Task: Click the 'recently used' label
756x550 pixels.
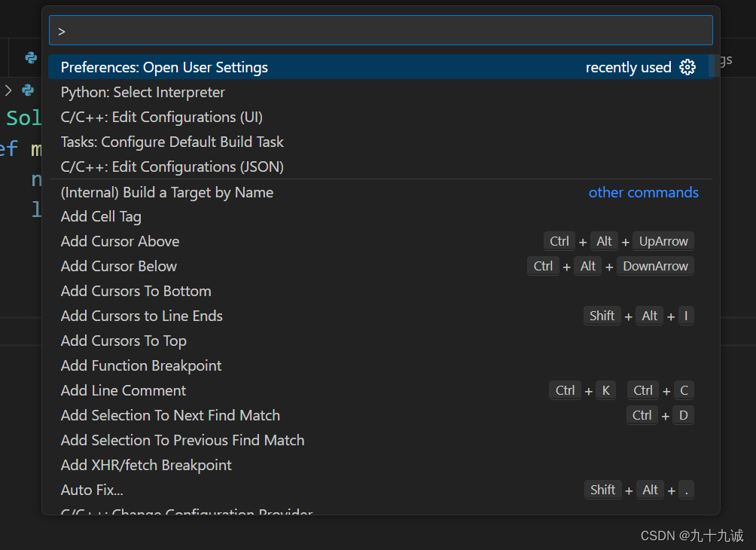Action: [x=628, y=68]
